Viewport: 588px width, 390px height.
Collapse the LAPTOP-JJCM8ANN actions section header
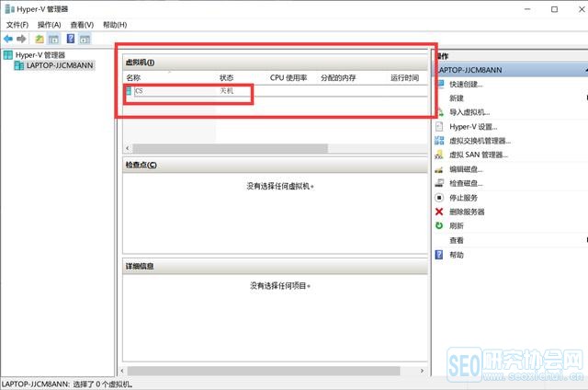tap(511, 70)
